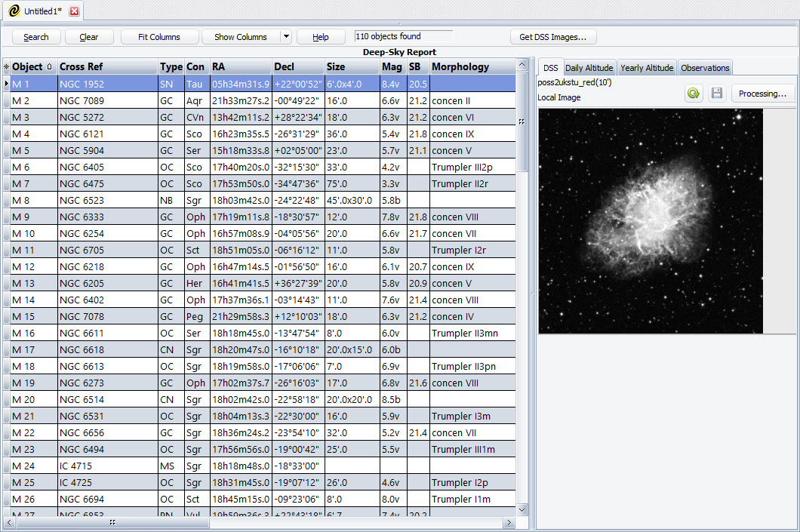The height and width of the screenshot is (532, 800).
Task: Click the row marker beside M 1
Action: click(x=6, y=84)
